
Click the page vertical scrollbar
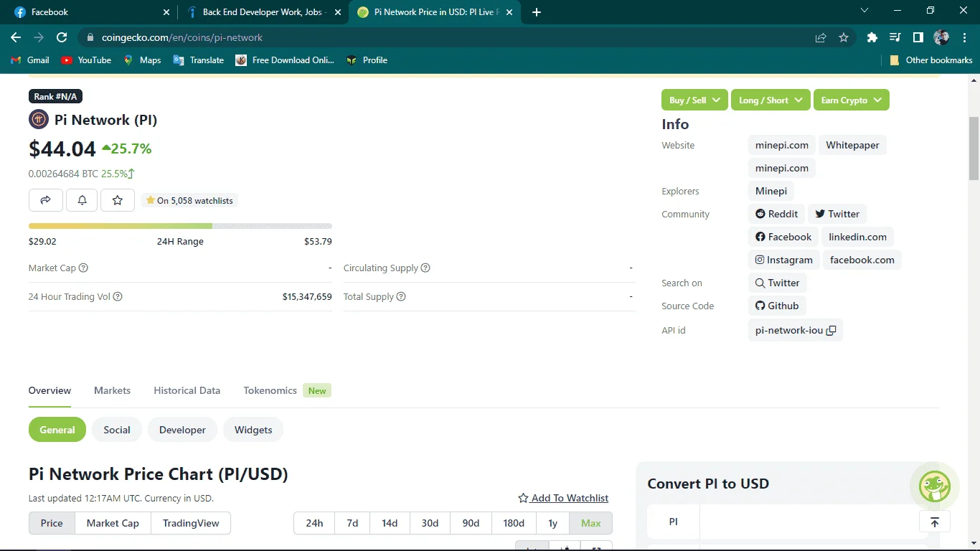974,147
